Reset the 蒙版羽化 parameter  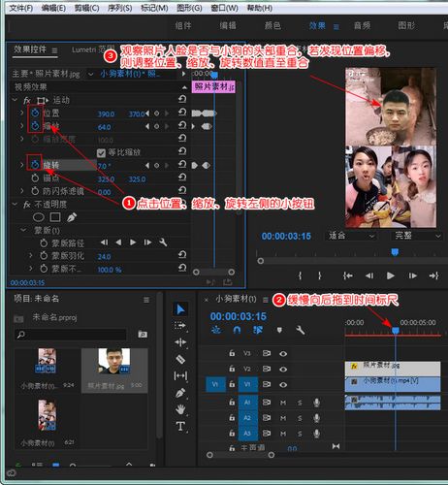pos(182,255)
